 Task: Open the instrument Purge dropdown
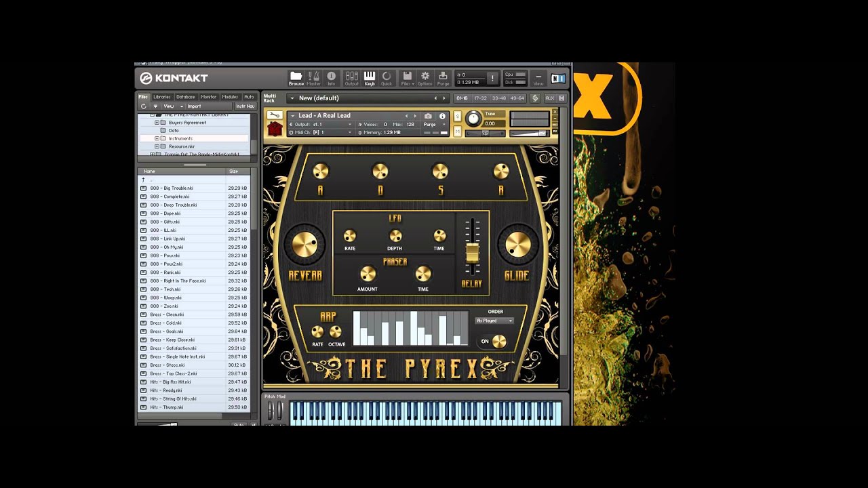point(434,125)
